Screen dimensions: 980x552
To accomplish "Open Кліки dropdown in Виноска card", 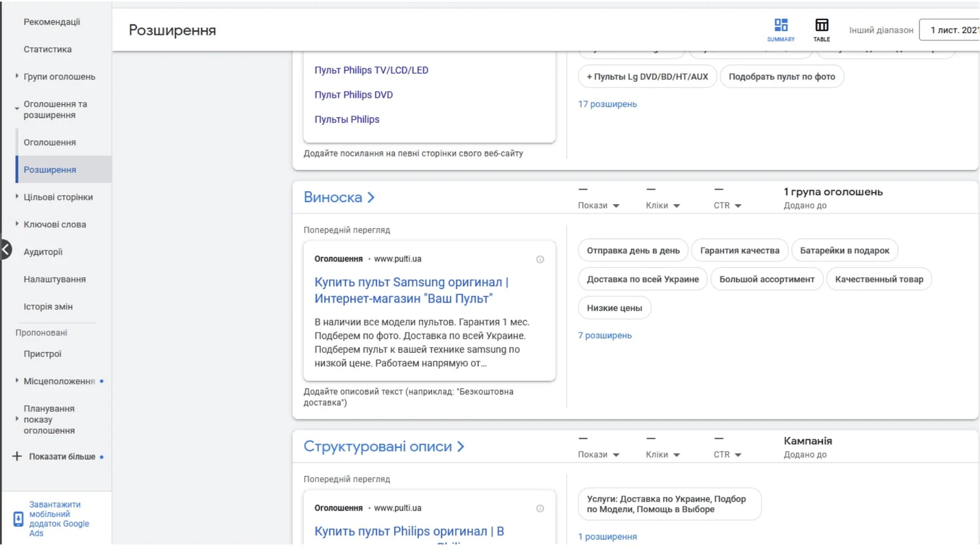I will tap(663, 205).
